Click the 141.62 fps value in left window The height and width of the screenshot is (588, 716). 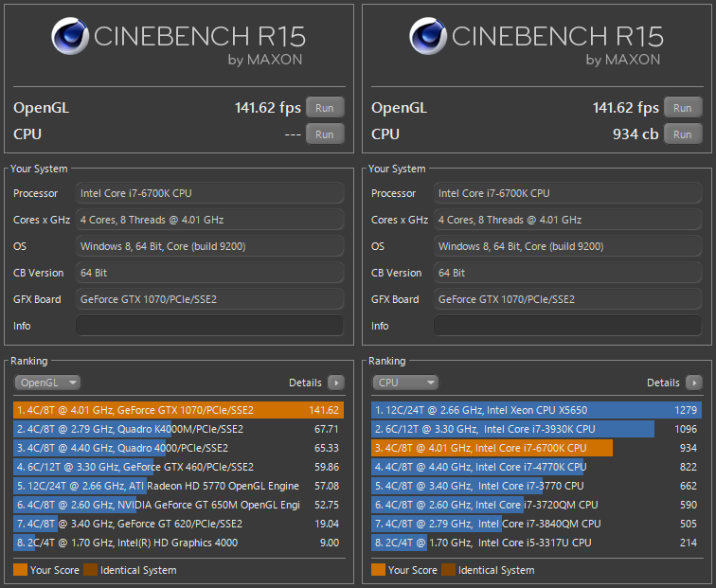click(268, 108)
